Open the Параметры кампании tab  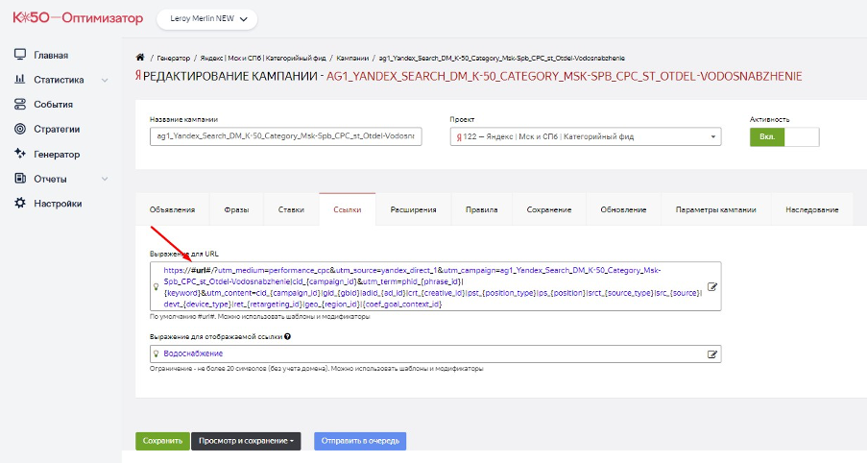click(x=715, y=210)
